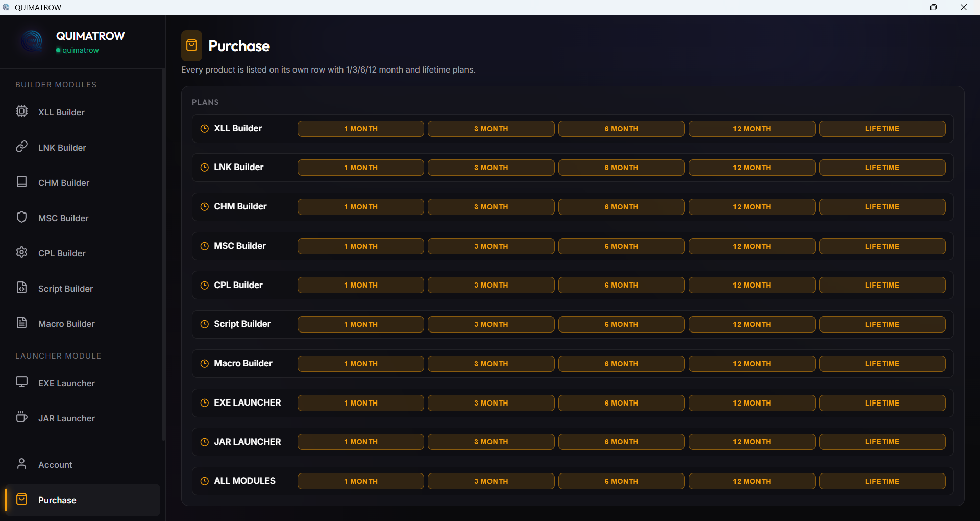
Task: Click the QUIMATROW logo in sidebar header
Action: point(32,41)
